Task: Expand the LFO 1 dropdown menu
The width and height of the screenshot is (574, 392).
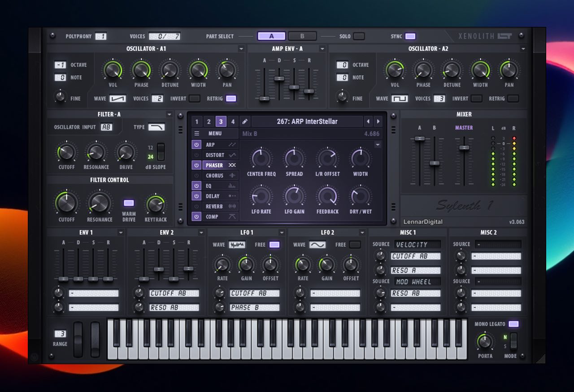Action: pos(282,233)
